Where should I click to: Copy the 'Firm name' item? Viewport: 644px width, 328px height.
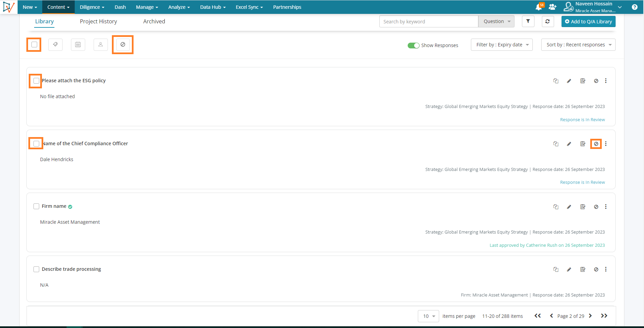tap(556, 207)
